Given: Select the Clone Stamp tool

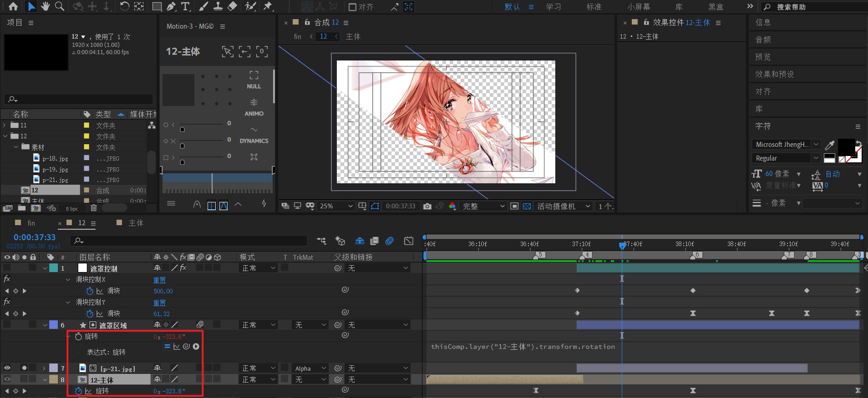Looking at the screenshot, I should [218, 6].
